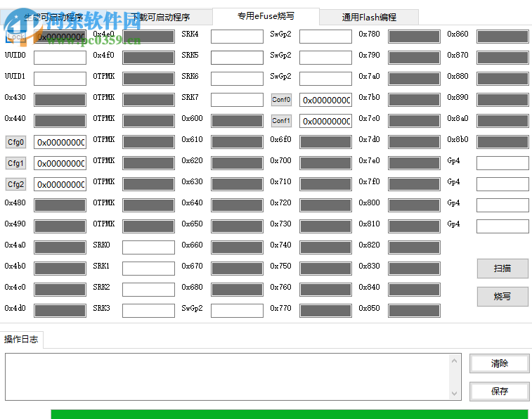Image resolution: width=532 pixels, height=419 pixels.
Task: Click the Conf1 button
Action: [x=281, y=121]
